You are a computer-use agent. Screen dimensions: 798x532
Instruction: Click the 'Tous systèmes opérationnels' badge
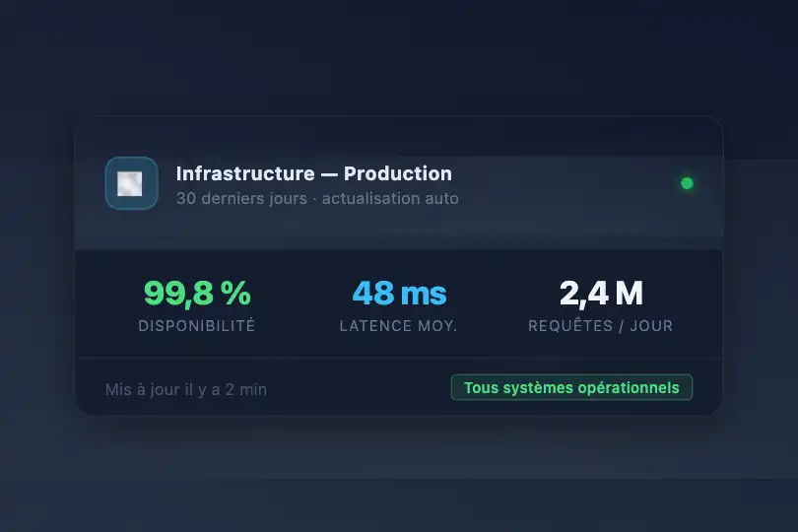click(571, 387)
